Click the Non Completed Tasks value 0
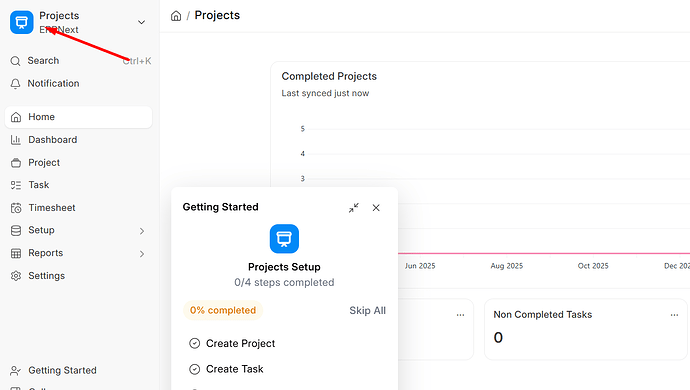The image size is (690, 390). 498,338
